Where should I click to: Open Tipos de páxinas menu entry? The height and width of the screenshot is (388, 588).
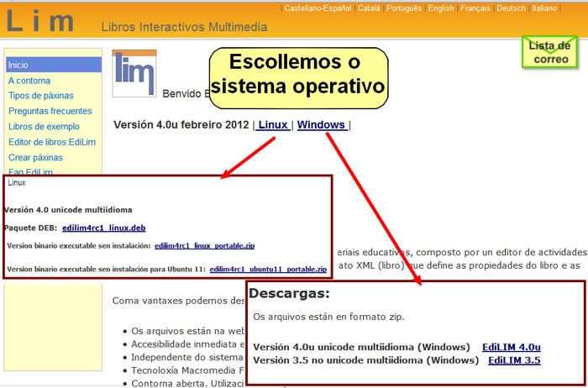(x=40, y=96)
